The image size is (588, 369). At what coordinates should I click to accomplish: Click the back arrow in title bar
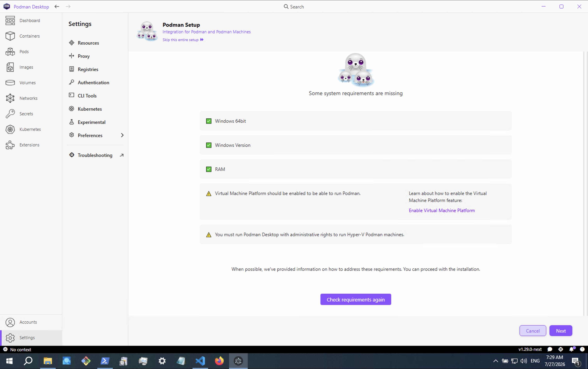pos(57,7)
